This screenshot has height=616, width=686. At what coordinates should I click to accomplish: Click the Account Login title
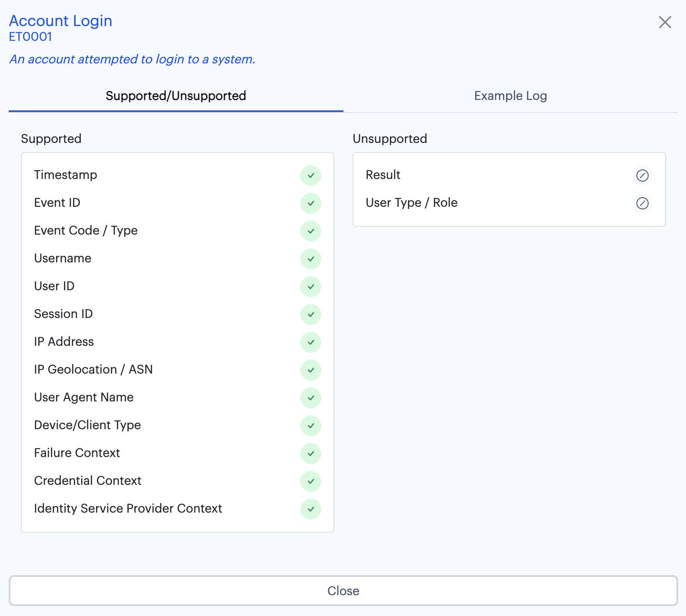(60, 20)
